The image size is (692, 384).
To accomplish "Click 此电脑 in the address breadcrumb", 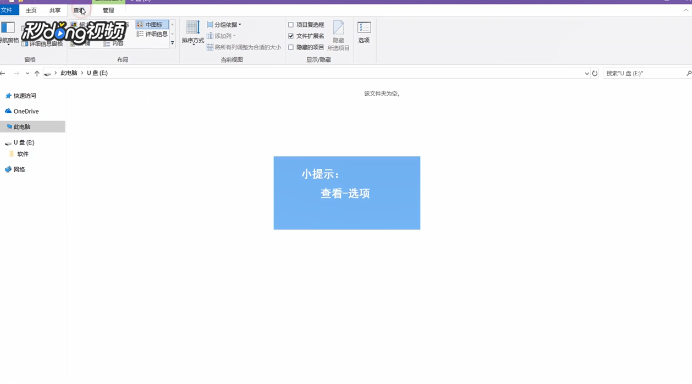I will coord(69,73).
